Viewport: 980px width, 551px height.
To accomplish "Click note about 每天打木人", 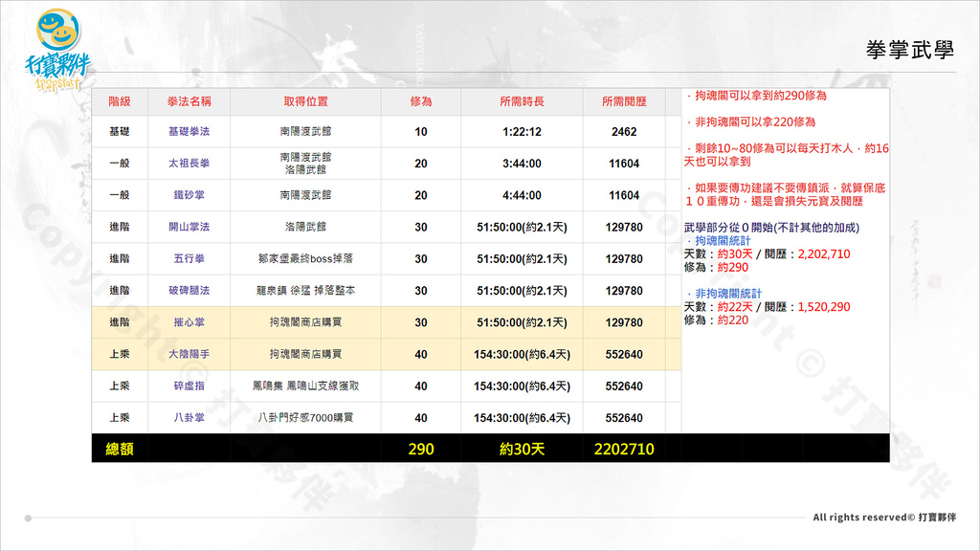I will 787,155.
